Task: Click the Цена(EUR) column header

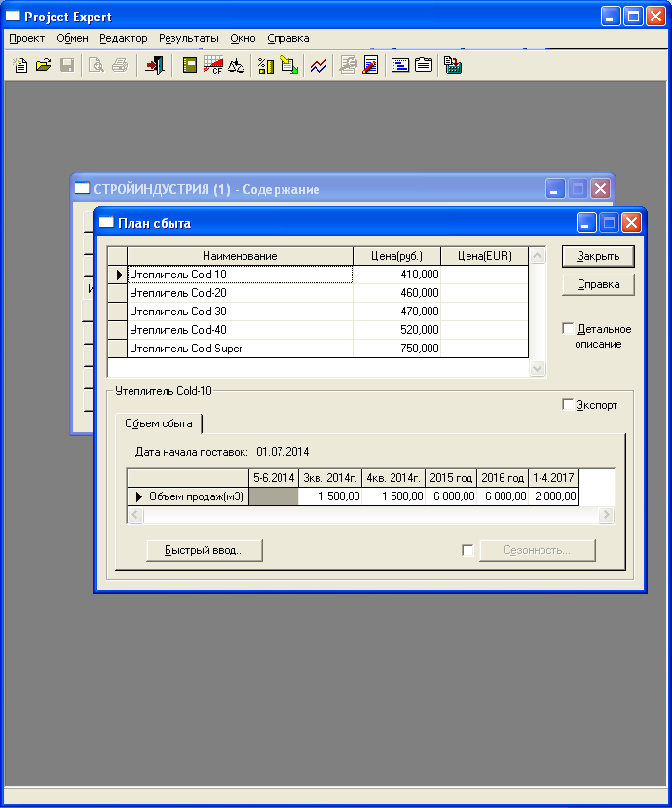Action: click(484, 256)
